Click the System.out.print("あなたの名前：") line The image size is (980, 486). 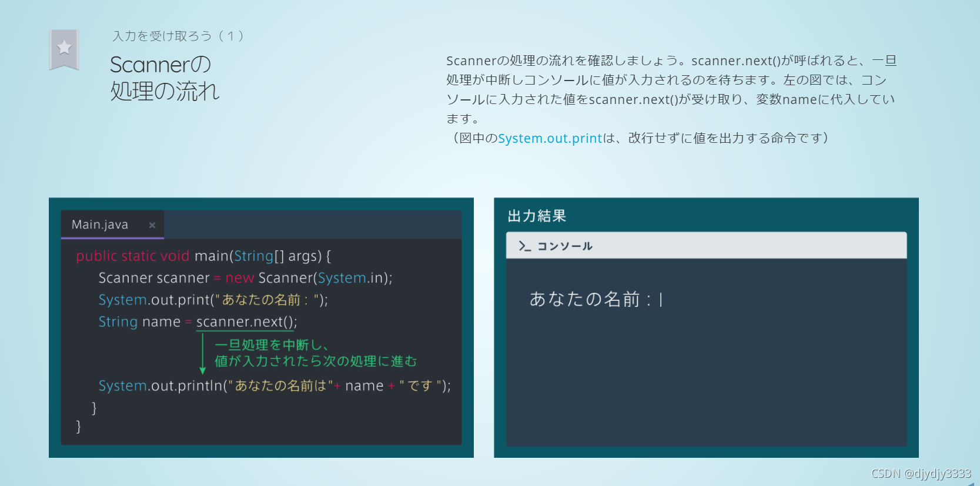pyautogui.click(x=213, y=300)
